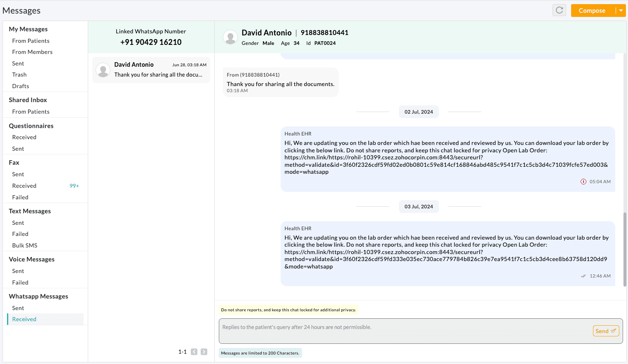This screenshot has width=628, height=364.
Task: Open Received under Questionnaires
Action: pyautogui.click(x=24, y=137)
